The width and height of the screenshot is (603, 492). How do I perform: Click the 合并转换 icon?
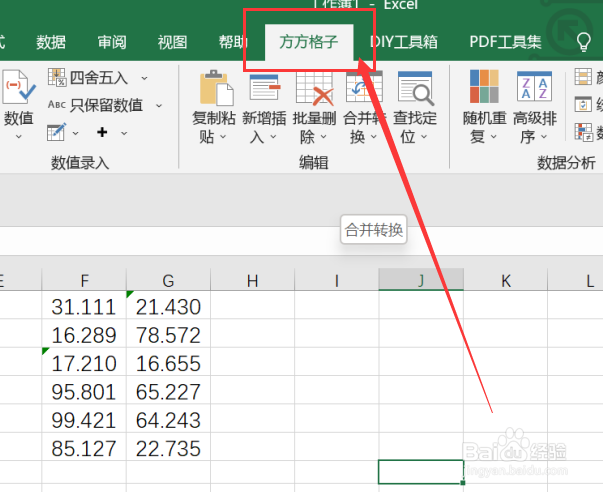[363, 87]
